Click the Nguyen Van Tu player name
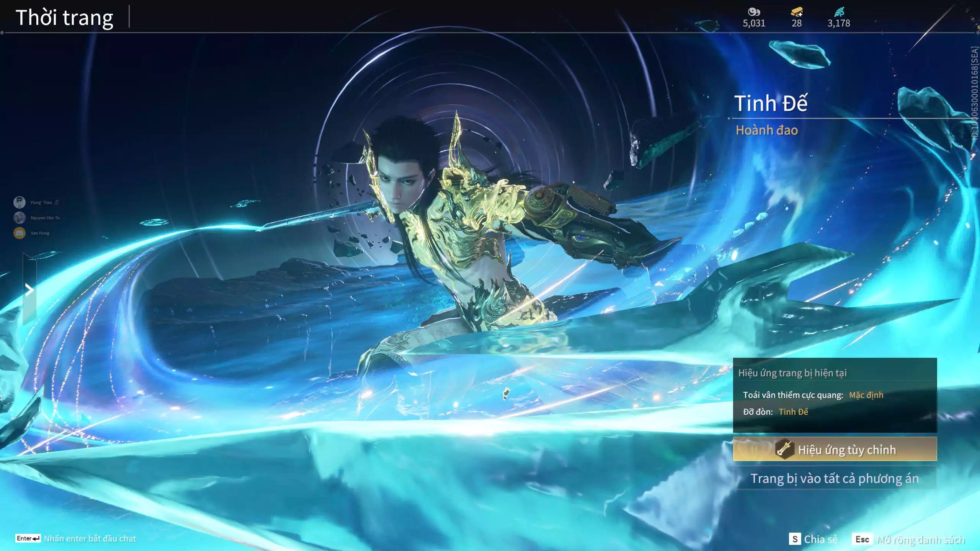This screenshot has width=980, height=551. tap(45, 218)
